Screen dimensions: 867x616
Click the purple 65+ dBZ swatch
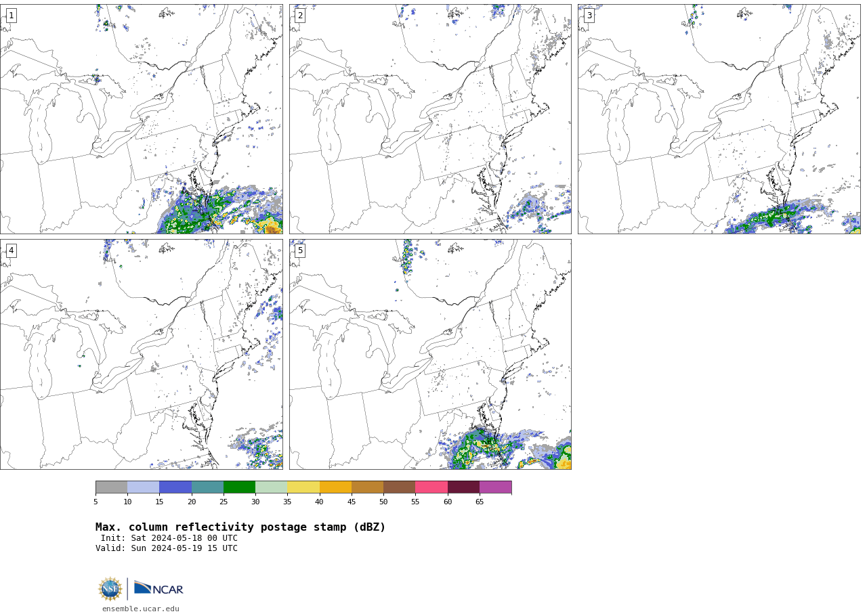(x=495, y=487)
